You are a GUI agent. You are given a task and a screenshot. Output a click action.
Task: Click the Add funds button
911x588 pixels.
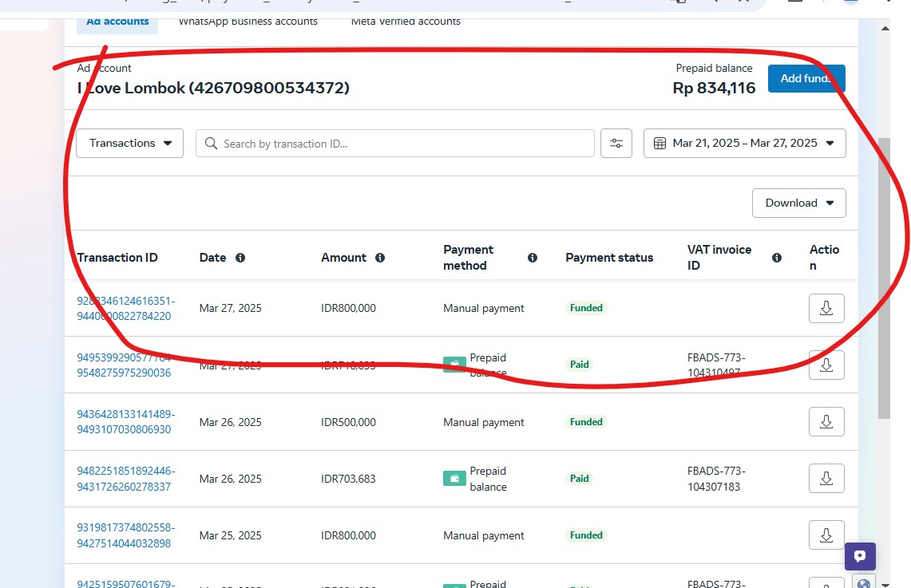(806, 78)
